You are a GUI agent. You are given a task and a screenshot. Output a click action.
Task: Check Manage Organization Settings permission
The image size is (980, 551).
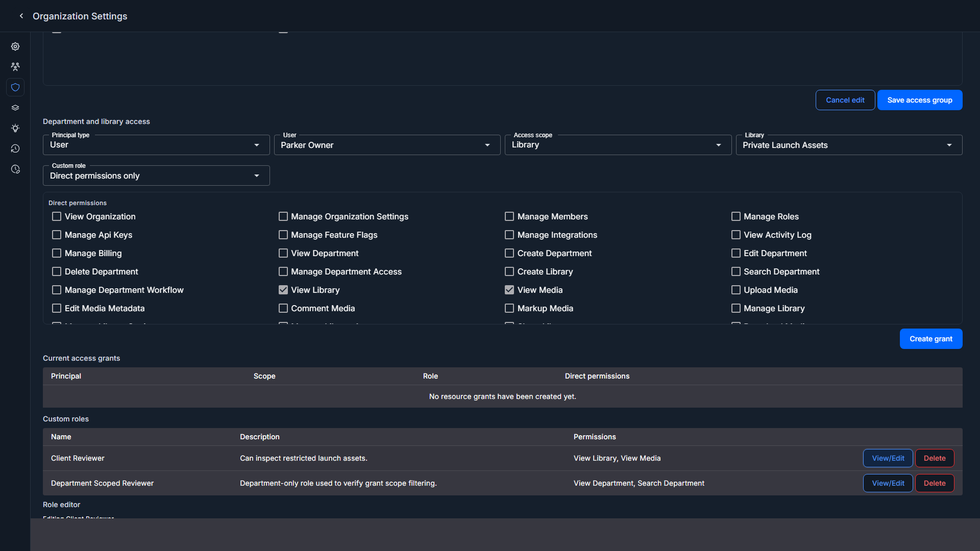(x=283, y=216)
